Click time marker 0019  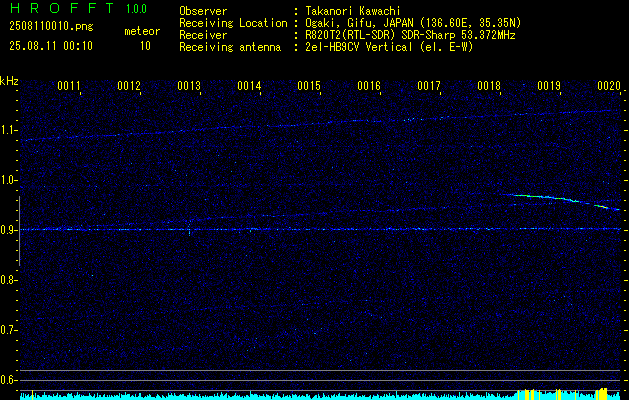coord(549,85)
